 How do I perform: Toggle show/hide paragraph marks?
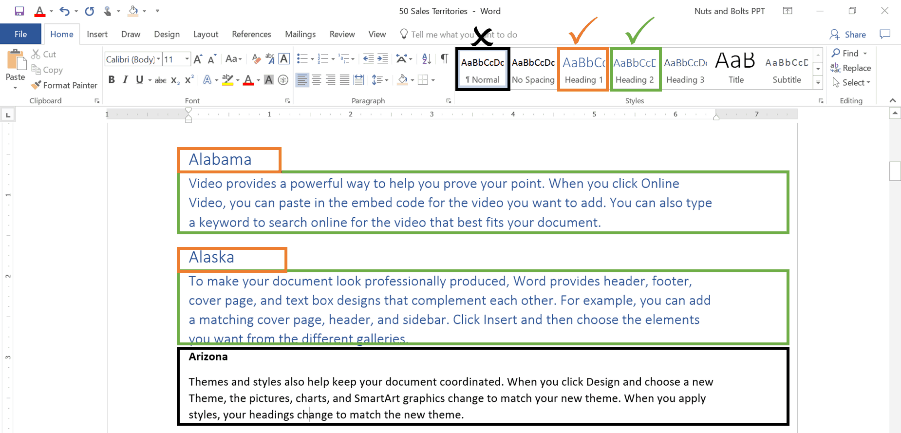(x=444, y=59)
